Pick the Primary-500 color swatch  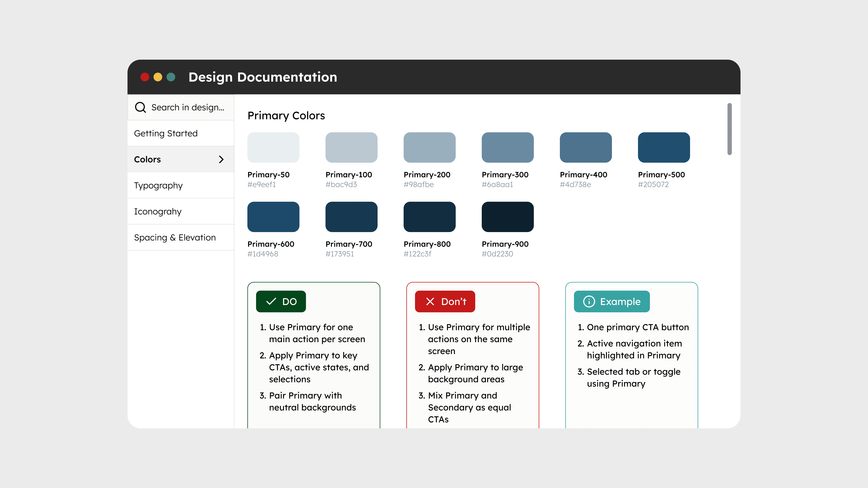[x=663, y=147]
